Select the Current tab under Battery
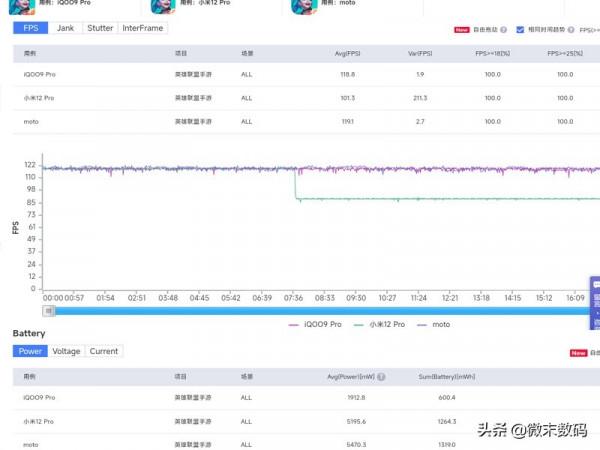This screenshot has width=600, height=450. click(103, 351)
